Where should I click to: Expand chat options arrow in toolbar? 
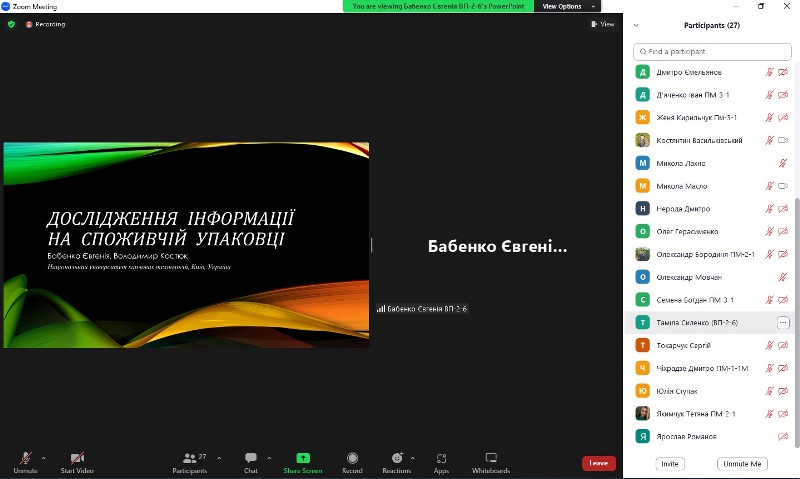[269, 458]
